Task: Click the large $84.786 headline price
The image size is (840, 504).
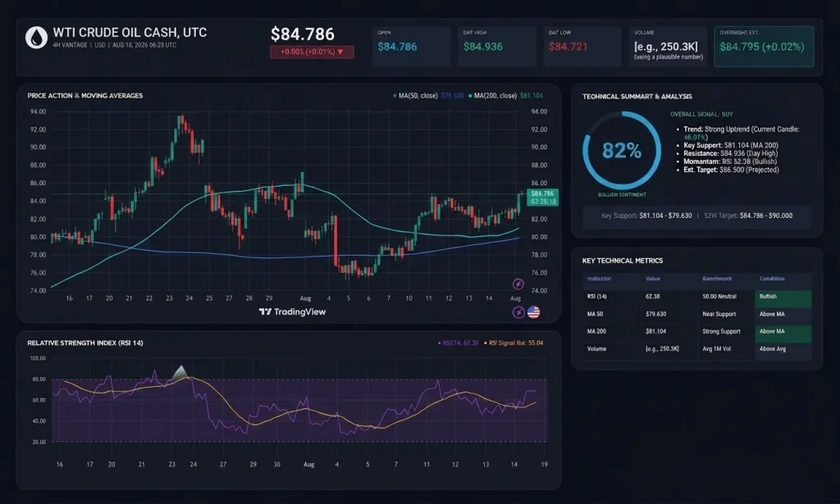Action: (303, 34)
